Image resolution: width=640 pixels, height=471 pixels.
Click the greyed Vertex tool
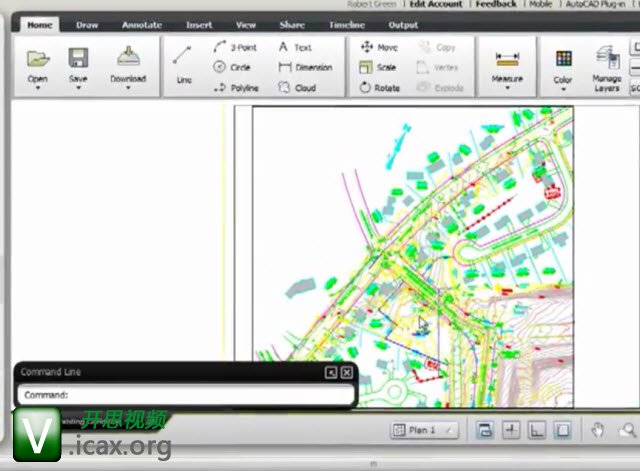coord(437,67)
